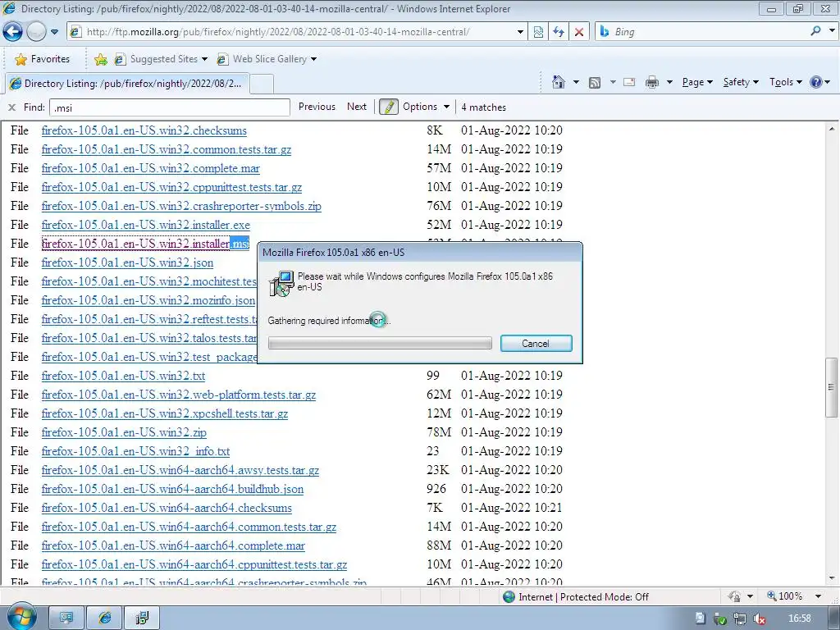Expand the address bar autocomplete dropdown
The width and height of the screenshot is (840, 630).
point(519,32)
